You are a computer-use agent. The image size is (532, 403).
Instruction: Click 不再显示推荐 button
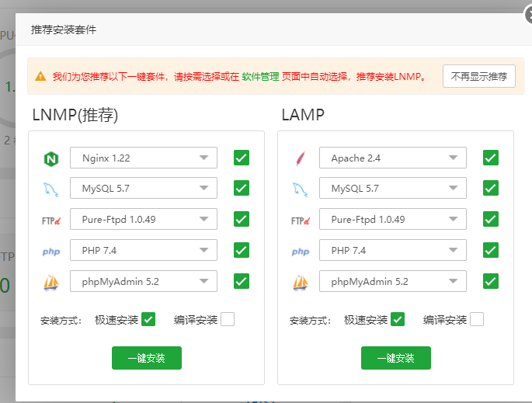click(479, 76)
